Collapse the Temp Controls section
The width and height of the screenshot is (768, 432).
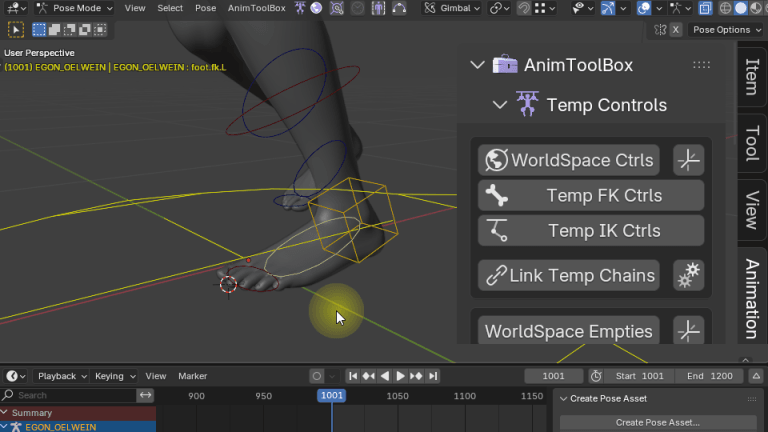pyautogui.click(x=499, y=105)
